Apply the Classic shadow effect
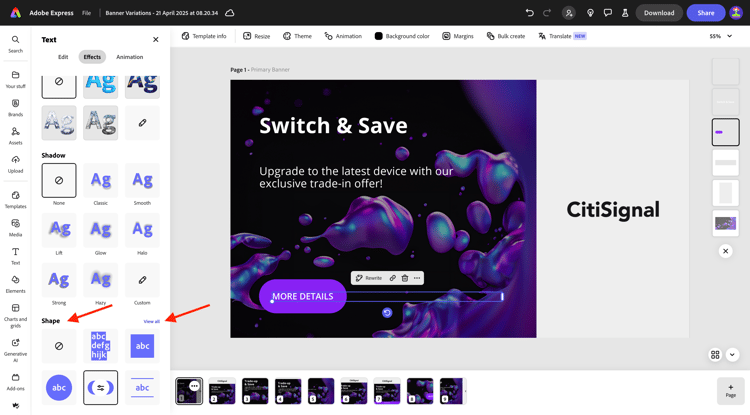Viewport: 750px width, 415px height. (100, 180)
